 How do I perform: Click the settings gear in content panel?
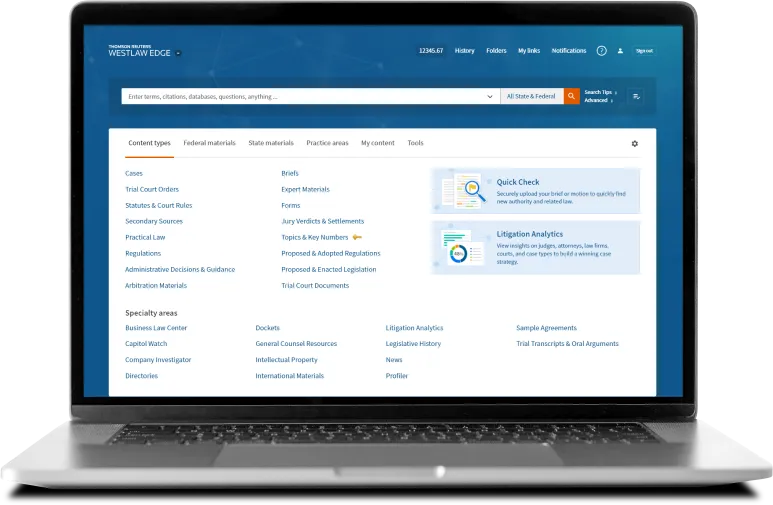click(x=634, y=144)
